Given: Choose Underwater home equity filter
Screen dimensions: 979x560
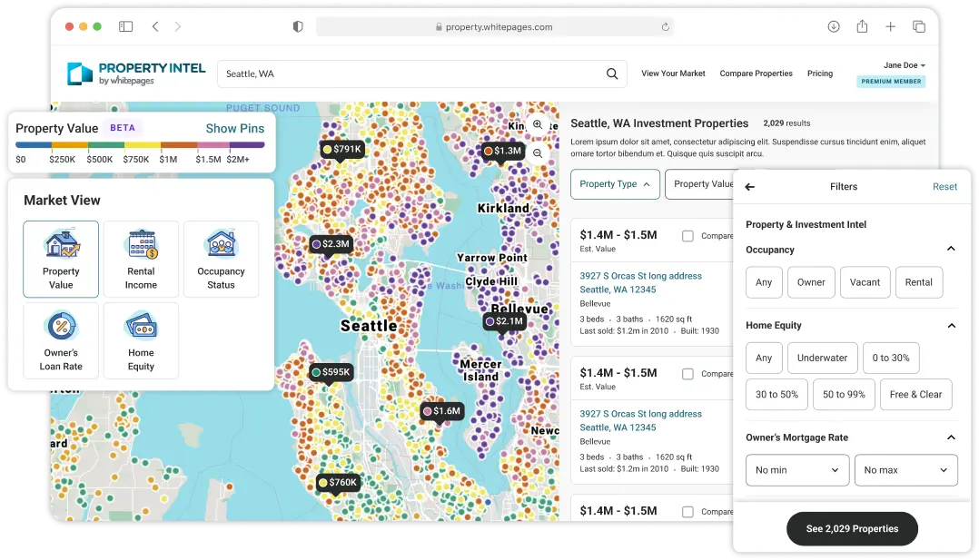Looking at the screenshot, I should tap(822, 358).
